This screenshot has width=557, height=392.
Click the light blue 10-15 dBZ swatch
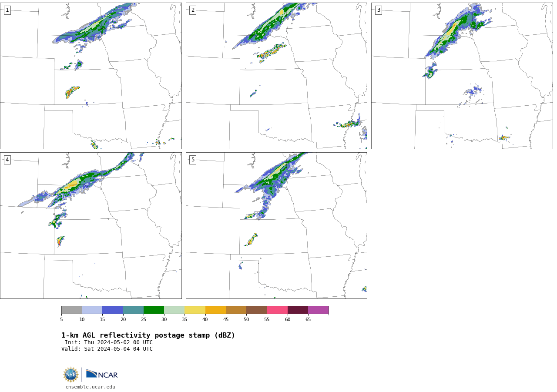pyautogui.click(x=92, y=310)
